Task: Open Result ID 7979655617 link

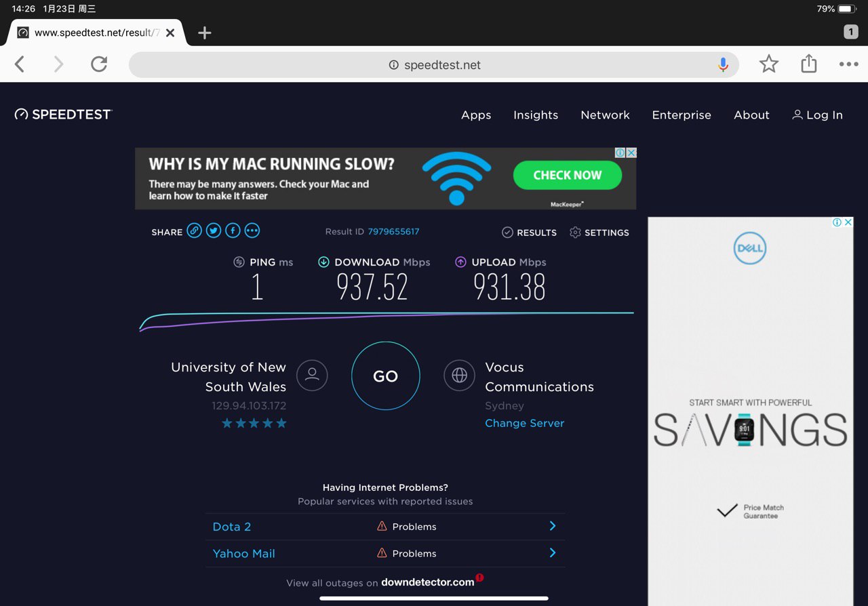Action: pos(393,232)
